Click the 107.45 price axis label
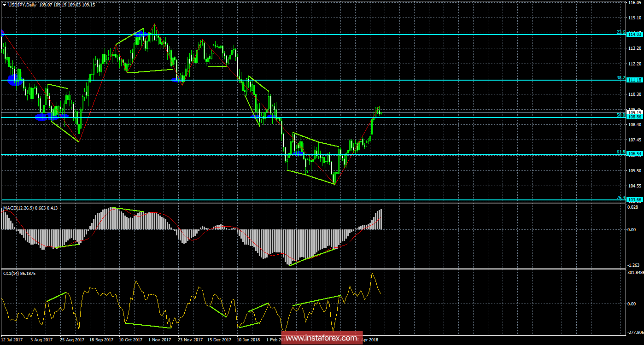Viewport: 644px width, 345px height. (x=635, y=140)
